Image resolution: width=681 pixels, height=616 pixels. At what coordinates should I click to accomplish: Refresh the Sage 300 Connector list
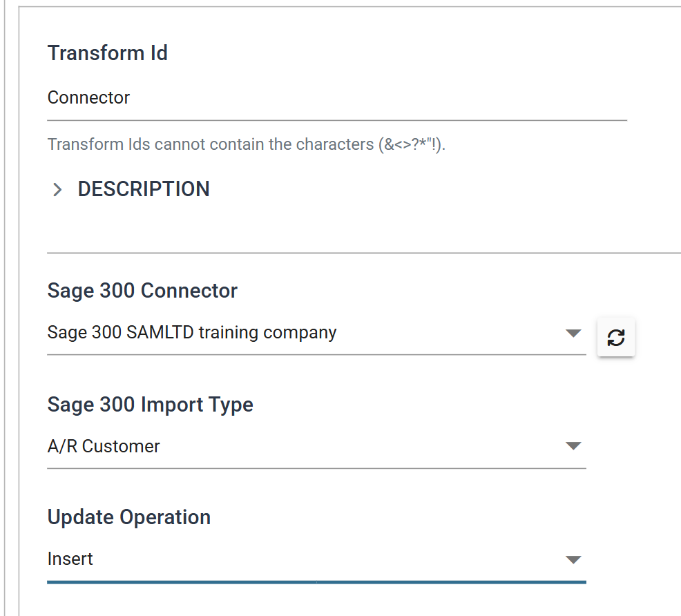(x=616, y=337)
